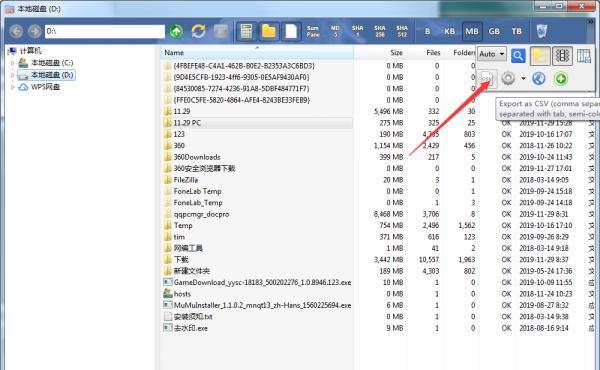This screenshot has height=370, width=600.
Task: Select 计算机 root in the tree
Action: pyautogui.click(x=30, y=51)
